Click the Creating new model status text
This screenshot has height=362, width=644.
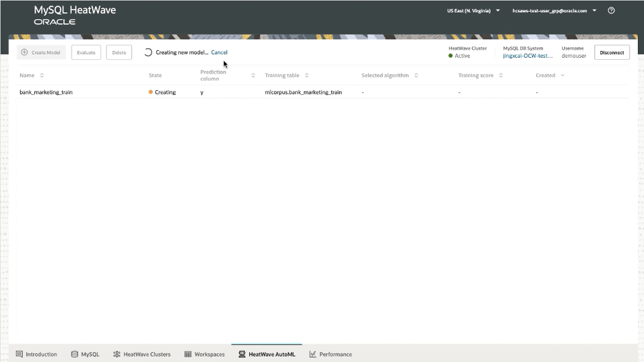coord(182,52)
